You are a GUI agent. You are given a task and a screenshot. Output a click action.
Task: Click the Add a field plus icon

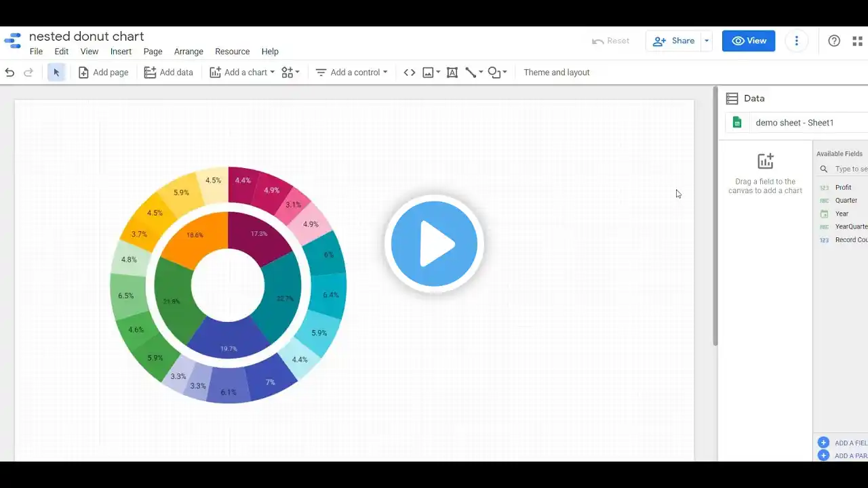[x=824, y=443]
